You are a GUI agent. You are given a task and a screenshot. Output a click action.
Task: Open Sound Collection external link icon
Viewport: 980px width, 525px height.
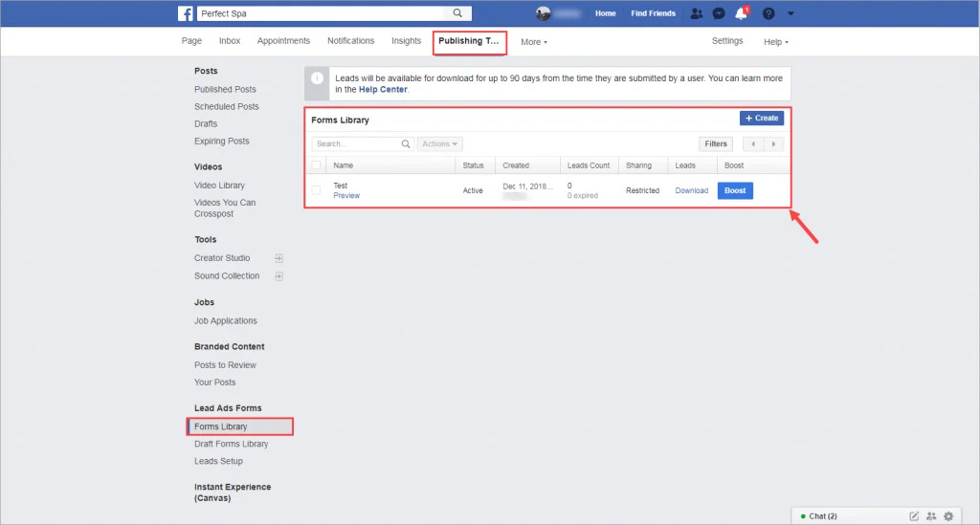(x=278, y=276)
